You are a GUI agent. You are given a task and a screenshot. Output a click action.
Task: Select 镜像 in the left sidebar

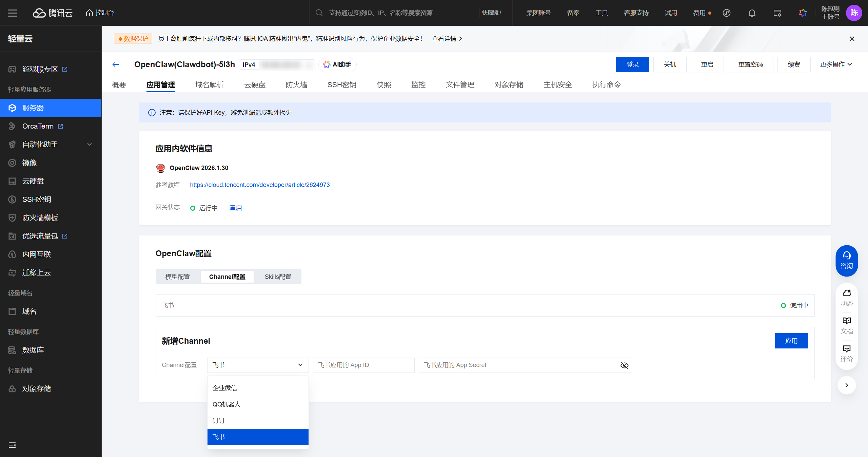(x=29, y=163)
